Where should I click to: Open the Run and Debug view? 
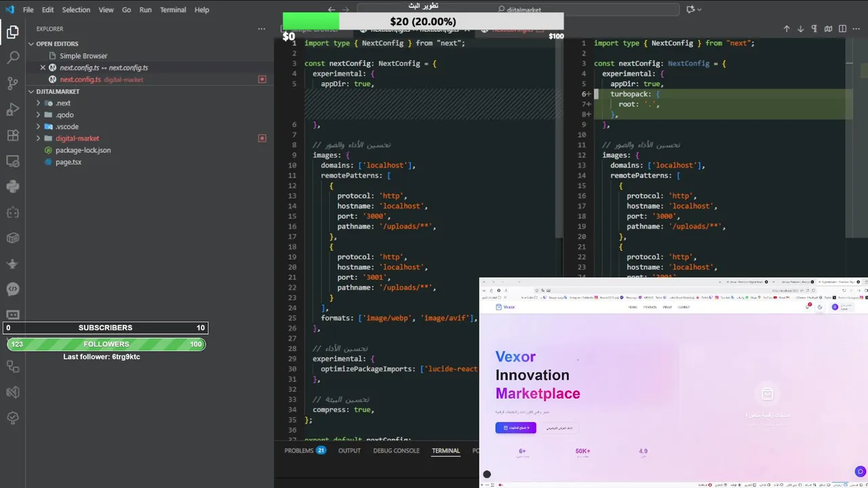[13, 109]
